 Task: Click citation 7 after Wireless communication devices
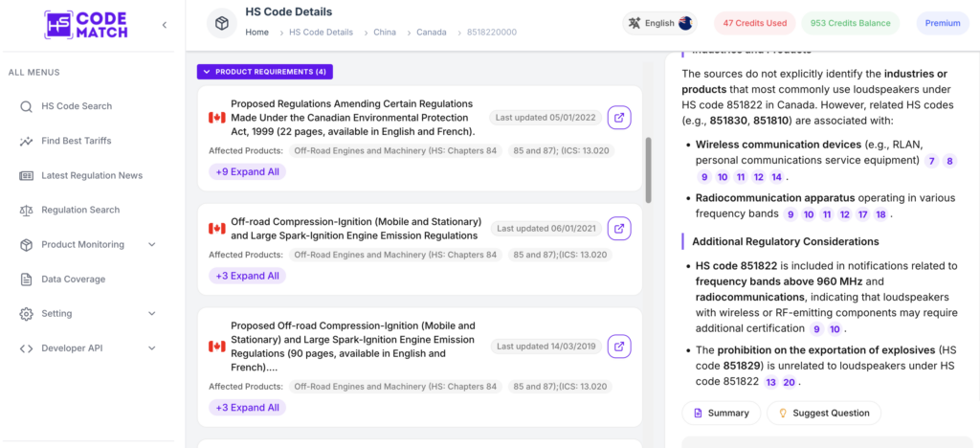pos(931,161)
